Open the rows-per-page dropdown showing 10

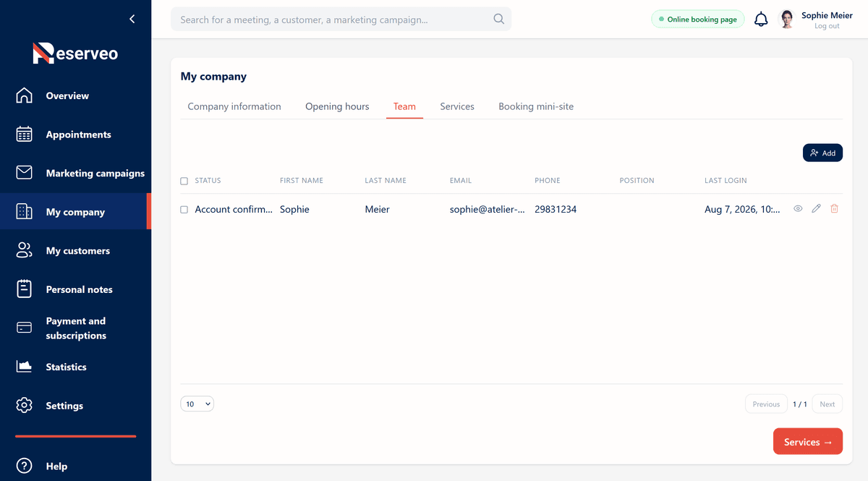coord(197,404)
